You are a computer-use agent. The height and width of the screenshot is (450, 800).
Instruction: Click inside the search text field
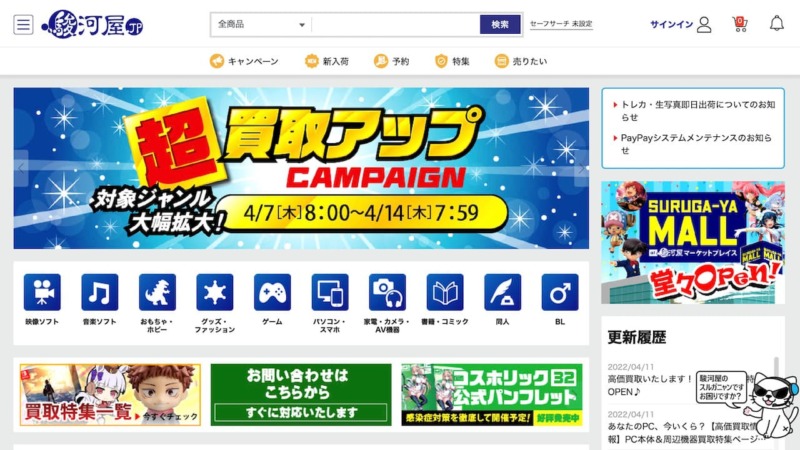click(x=395, y=24)
